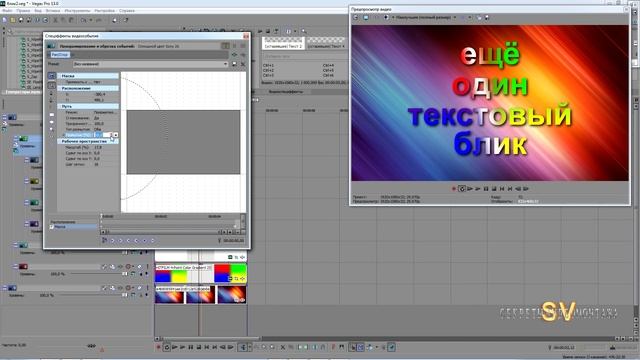Click the leftmost button in the Pan/Crop keyframe toolbar

104,241
